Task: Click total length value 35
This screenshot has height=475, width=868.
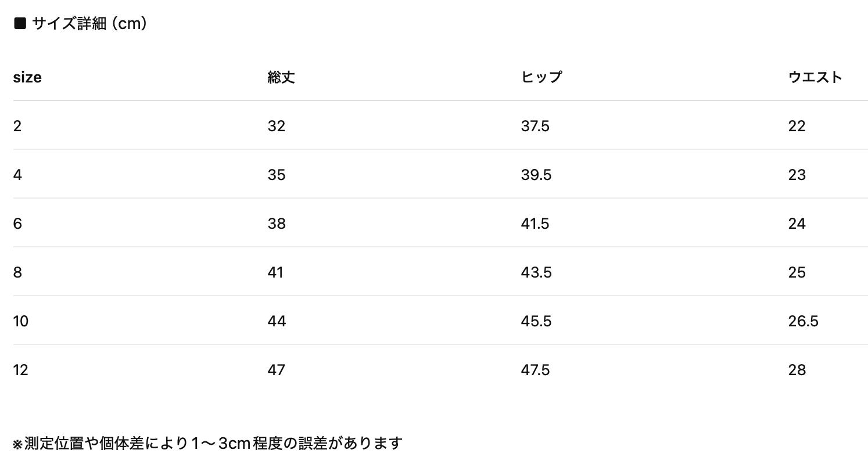Action: click(277, 175)
